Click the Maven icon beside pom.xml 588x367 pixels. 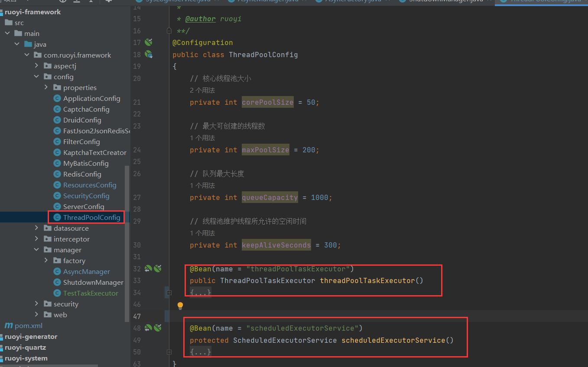pos(8,325)
